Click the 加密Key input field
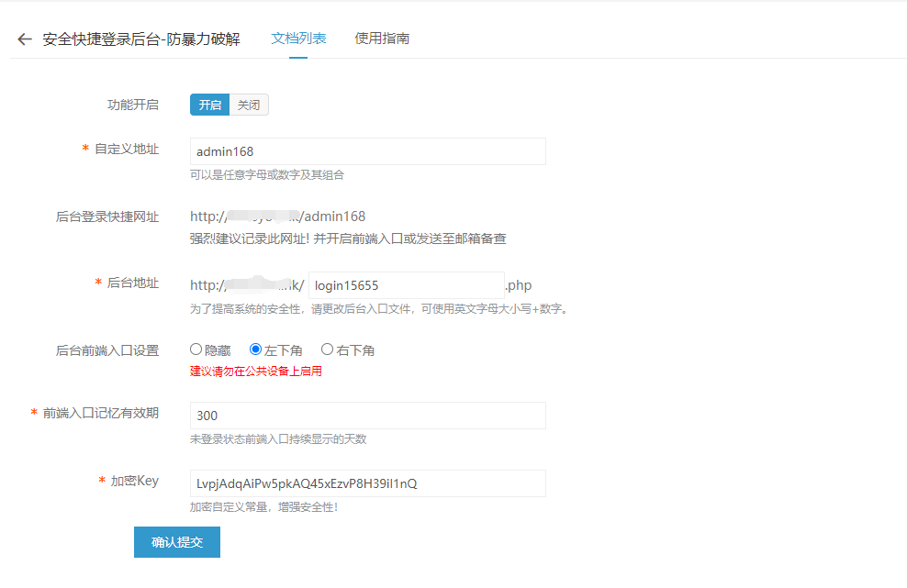 (x=368, y=483)
